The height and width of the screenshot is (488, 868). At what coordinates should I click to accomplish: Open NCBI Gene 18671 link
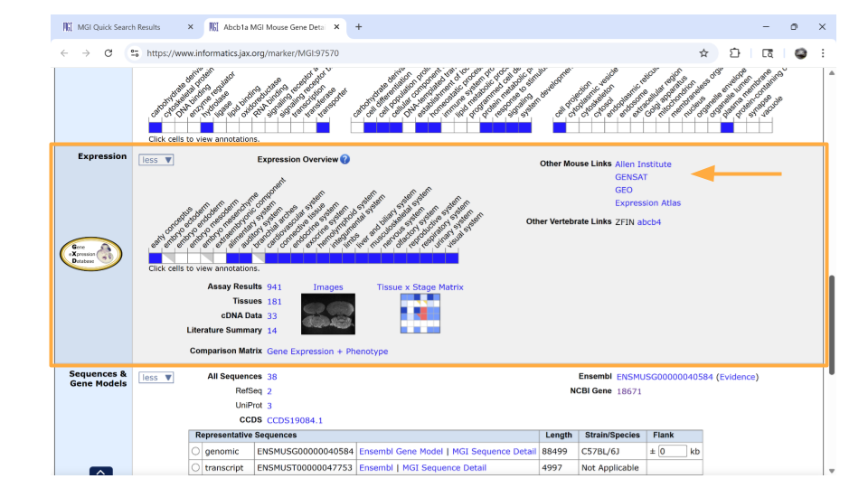pyautogui.click(x=629, y=391)
